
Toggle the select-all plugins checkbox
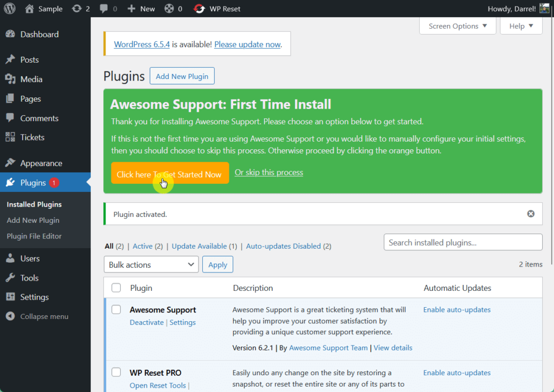(116, 288)
